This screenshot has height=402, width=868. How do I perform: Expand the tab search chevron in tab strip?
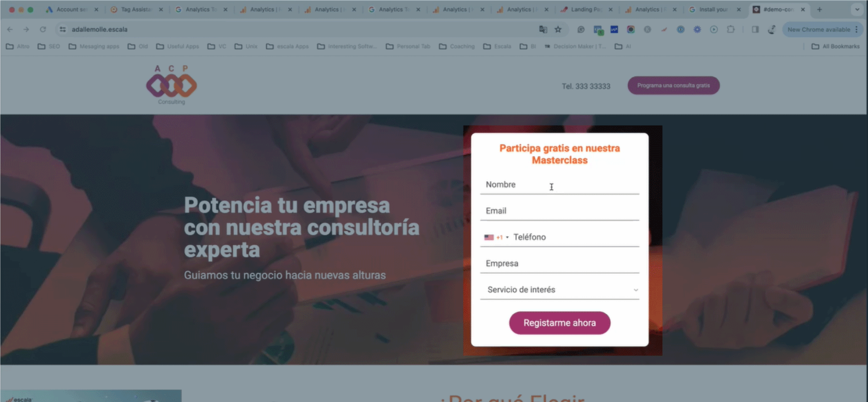tap(857, 9)
